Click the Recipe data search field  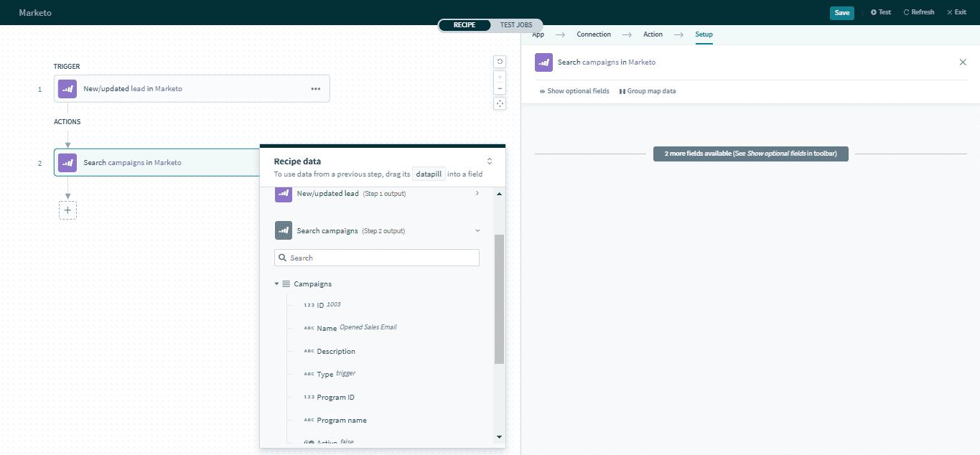377,258
